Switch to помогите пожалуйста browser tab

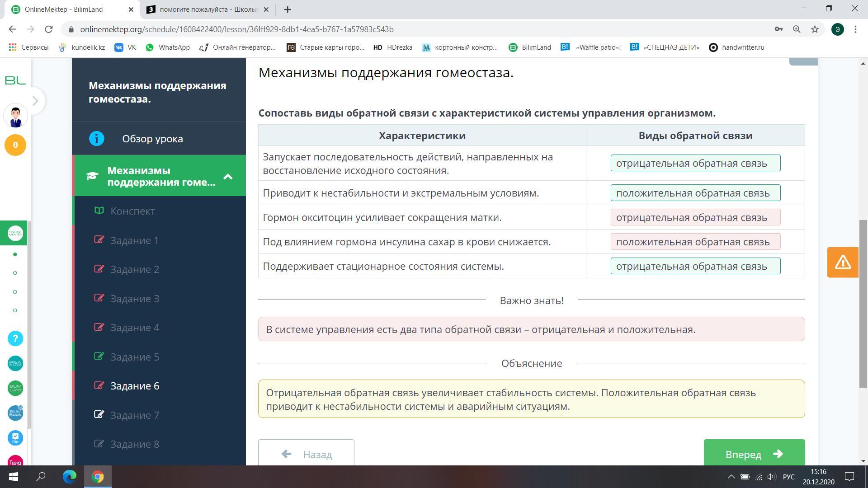click(x=209, y=9)
